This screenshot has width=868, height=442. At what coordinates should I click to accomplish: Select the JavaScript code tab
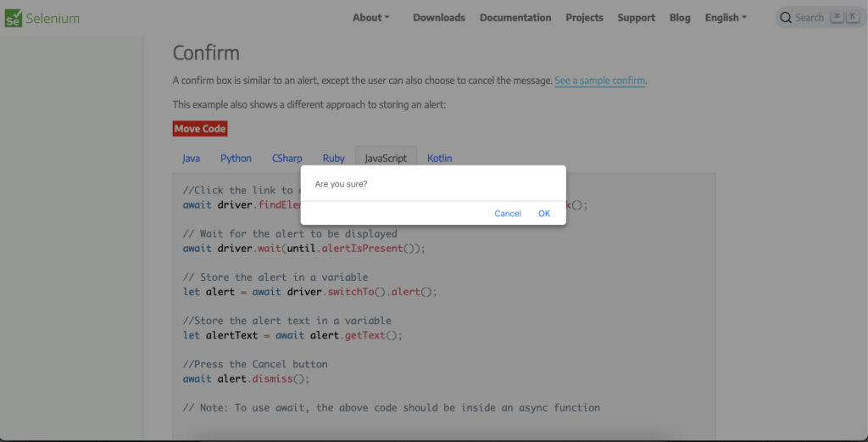386,159
